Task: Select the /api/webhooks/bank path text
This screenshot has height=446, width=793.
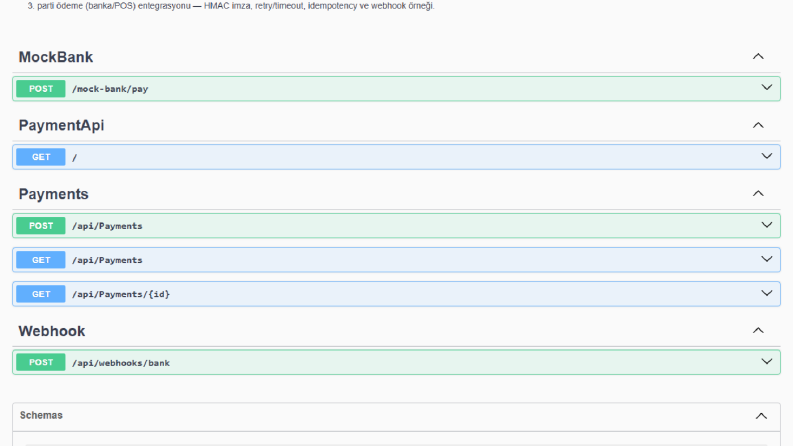Action: (x=120, y=363)
